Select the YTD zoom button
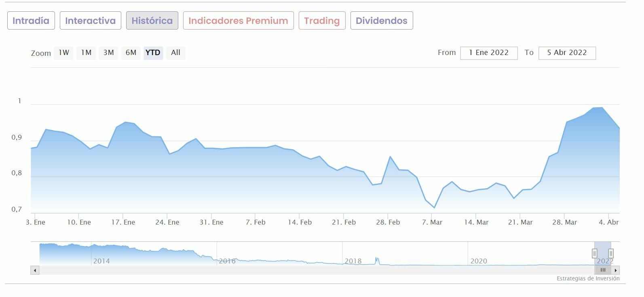The height and width of the screenshot is (297, 644). pyautogui.click(x=153, y=53)
